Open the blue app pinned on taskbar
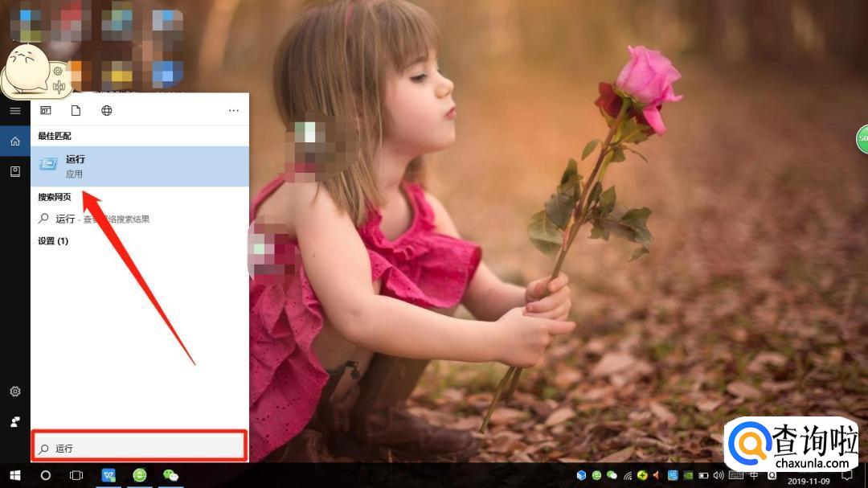The height and width of the screenshot is (488, 868). click(x=108, y=475)
